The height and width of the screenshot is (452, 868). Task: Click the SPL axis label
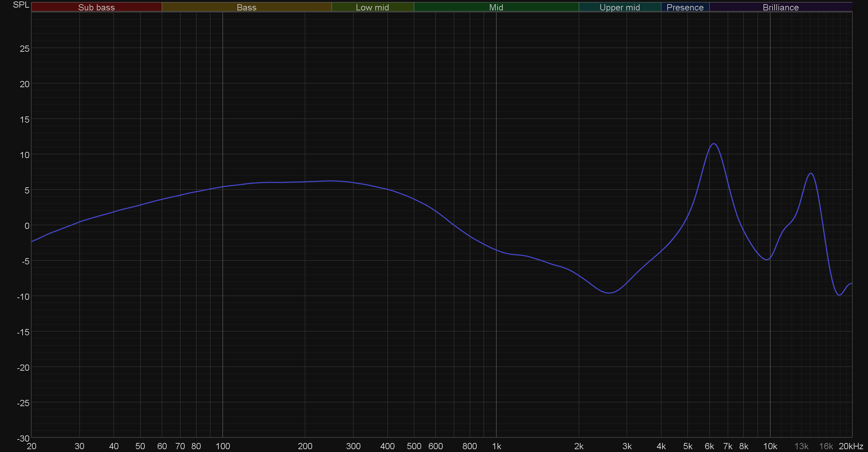[x=21, y=5]
